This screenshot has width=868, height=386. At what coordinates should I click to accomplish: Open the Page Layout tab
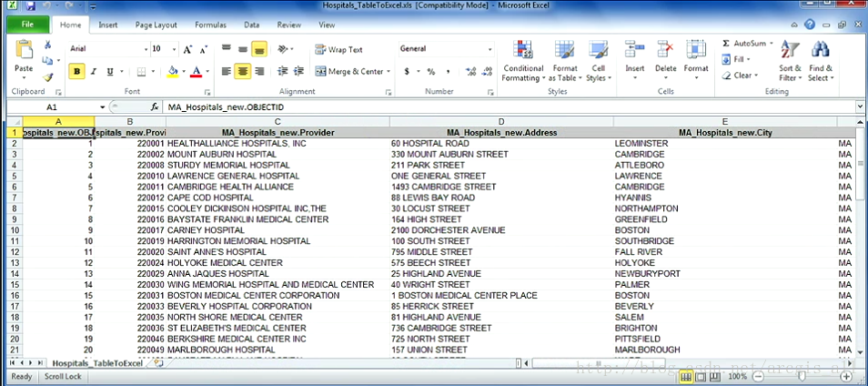click(156, 25)
